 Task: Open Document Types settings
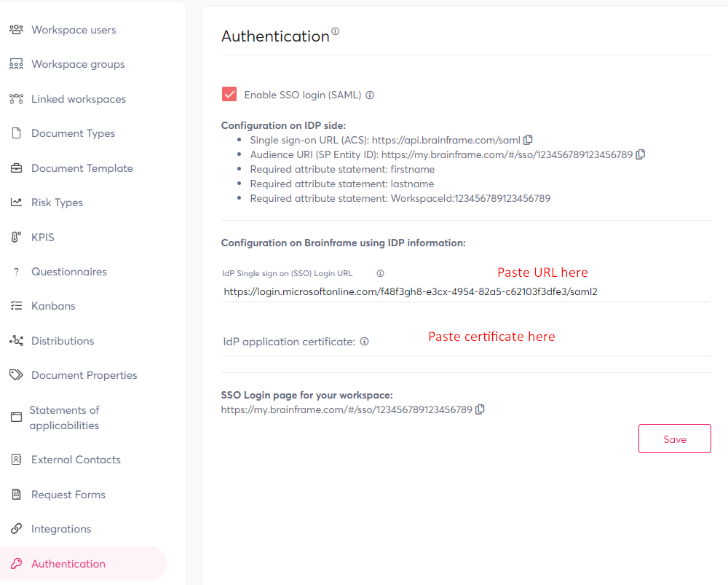[73, 133]
